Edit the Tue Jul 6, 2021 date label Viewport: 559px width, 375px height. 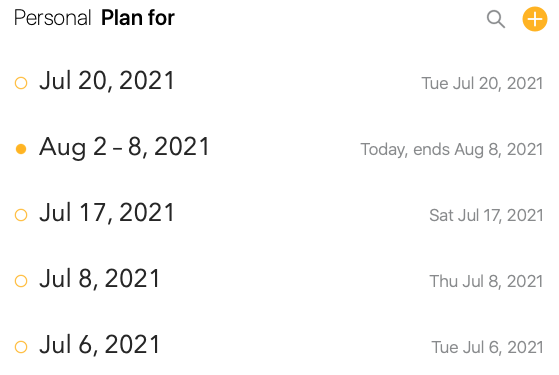point(487,347)
